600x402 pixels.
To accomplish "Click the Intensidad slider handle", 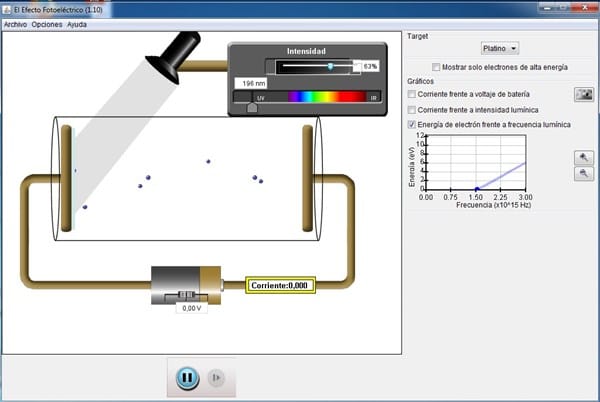I will 330,65.
